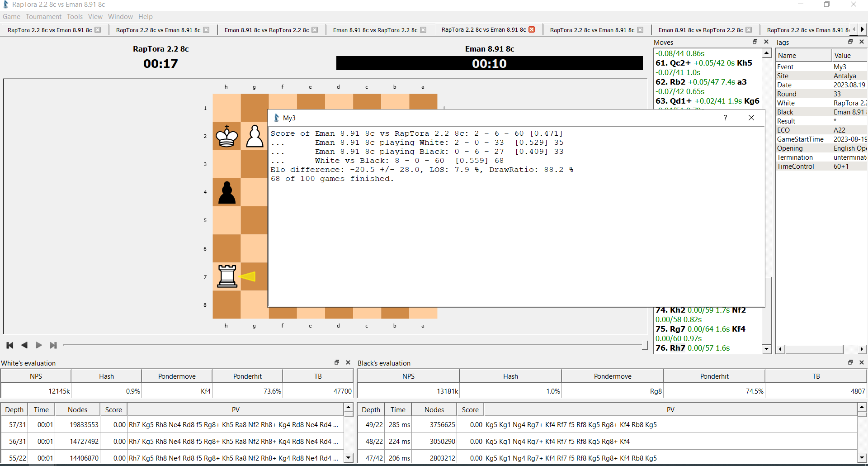Click the white rook on h7
The width and height of the screenshot is (868, 466).
click(227, 276)
